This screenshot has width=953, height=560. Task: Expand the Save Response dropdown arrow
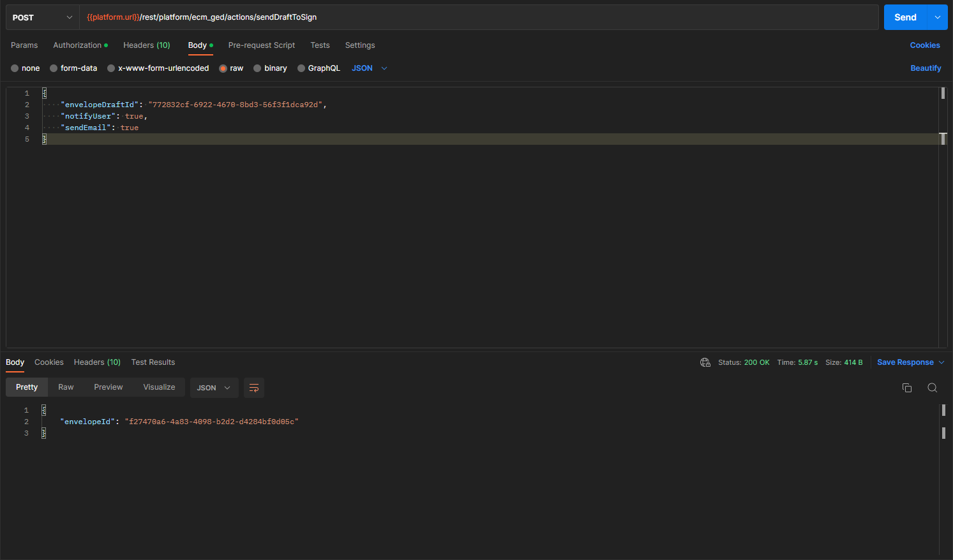point(942,362)
